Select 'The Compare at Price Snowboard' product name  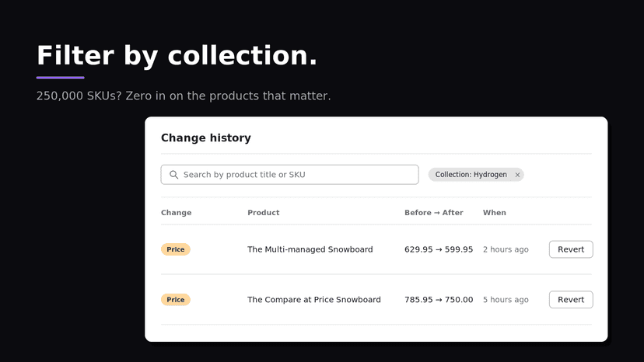(314, 300)
